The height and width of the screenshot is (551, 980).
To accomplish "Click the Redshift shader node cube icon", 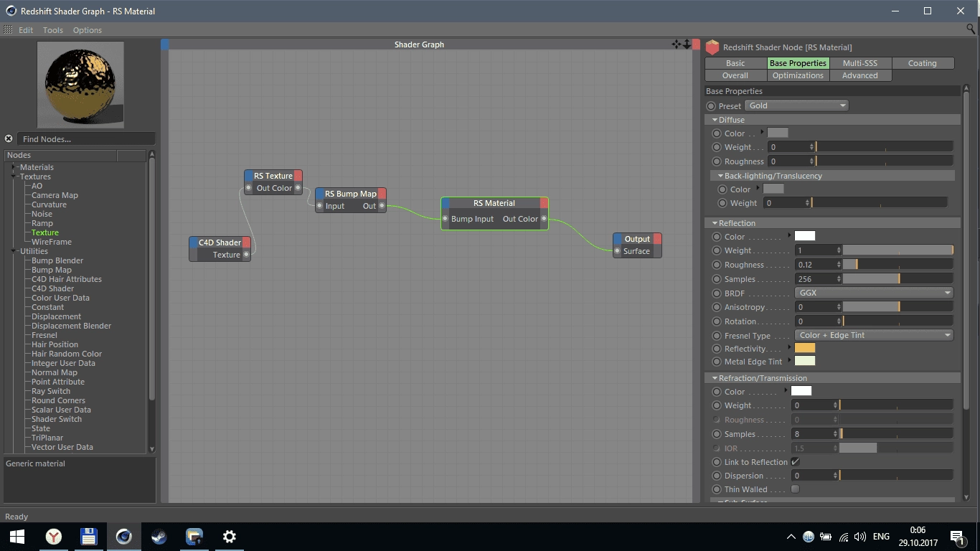I will click(x=712, y=47).
